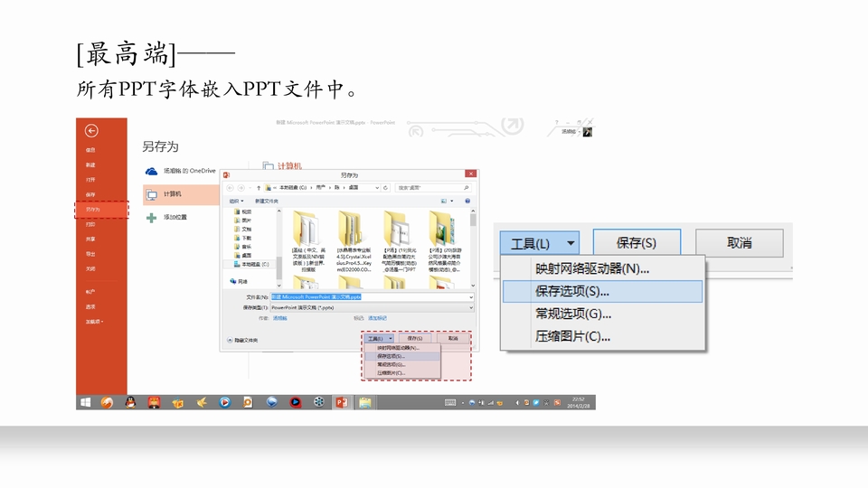Click the PowerPoint icon in the taskbar
The image size is (868, 488).
tap(342, 402)
